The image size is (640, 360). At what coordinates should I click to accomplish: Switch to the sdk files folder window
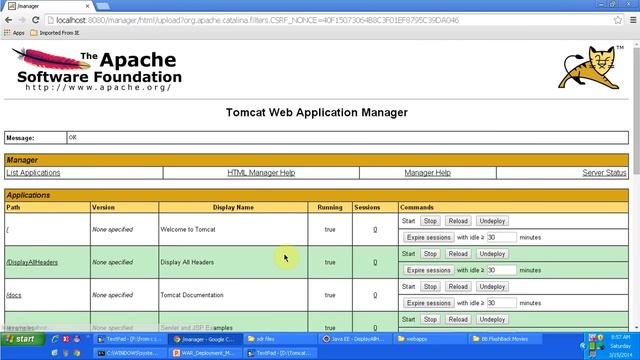280,339
